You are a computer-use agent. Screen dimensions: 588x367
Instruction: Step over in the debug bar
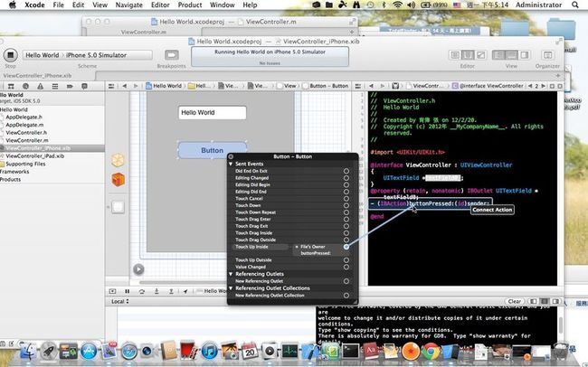pos(142,291)
